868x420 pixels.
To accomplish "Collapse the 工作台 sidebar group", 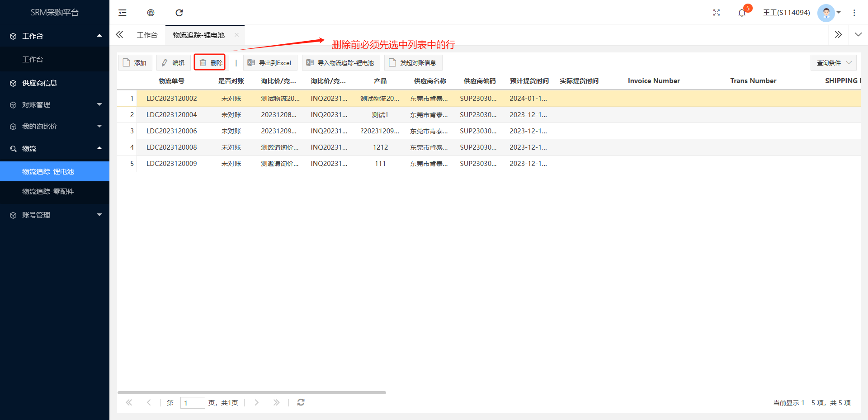I will (x=55, y=36).
